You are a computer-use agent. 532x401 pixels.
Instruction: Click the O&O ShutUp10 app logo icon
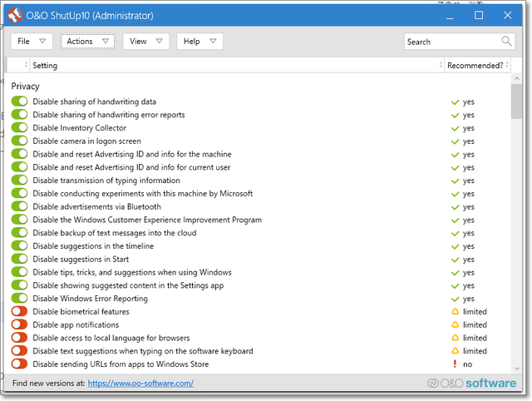pos(15,16)
